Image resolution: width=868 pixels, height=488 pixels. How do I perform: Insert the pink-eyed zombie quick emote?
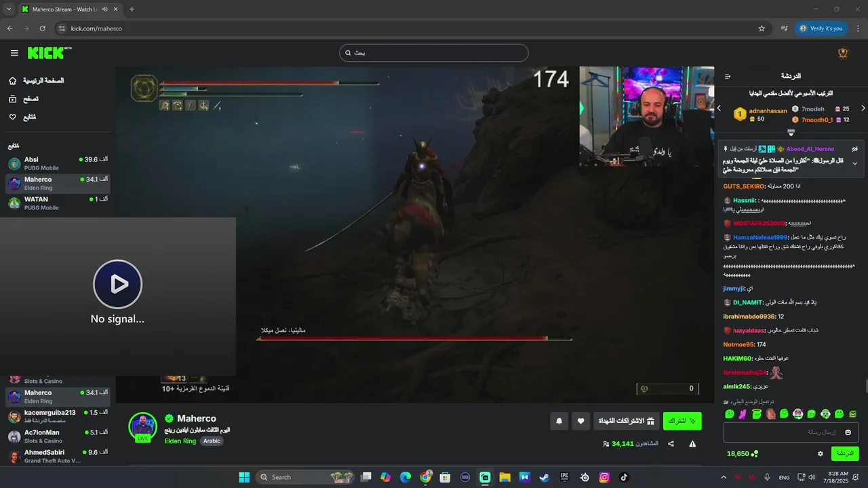click(798, 413)
